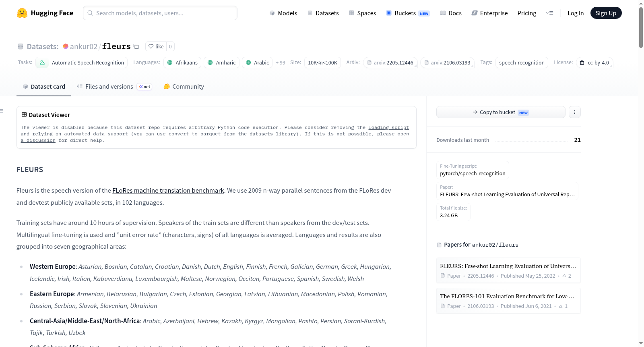Open the Buckets page
The height and width of the screenshot is (347, 644).
407,13
